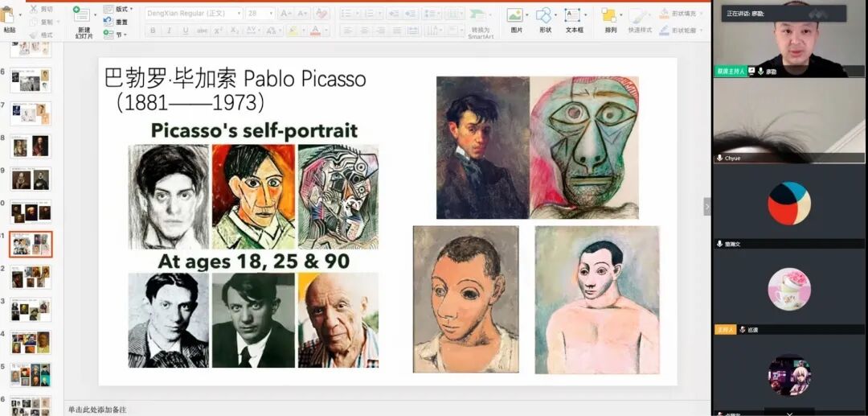Click the Increase Font Size button
868x416 pixels.
coord(285,14)
